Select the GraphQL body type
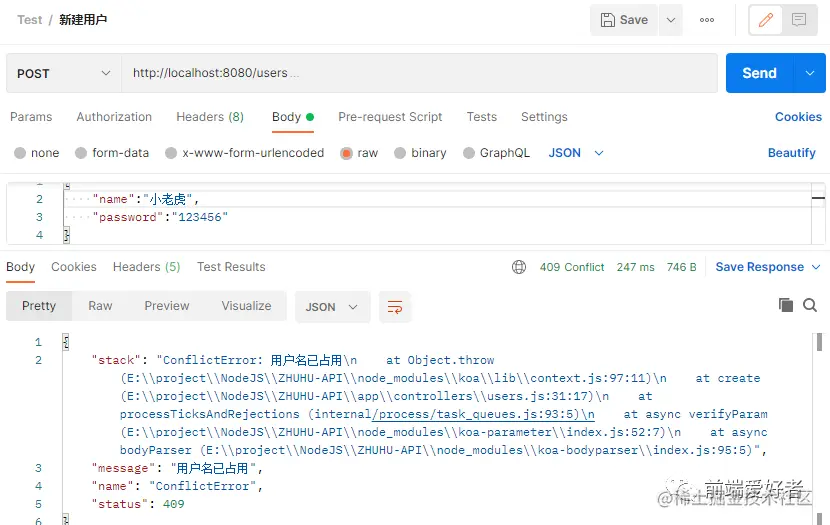 (497, 153)
